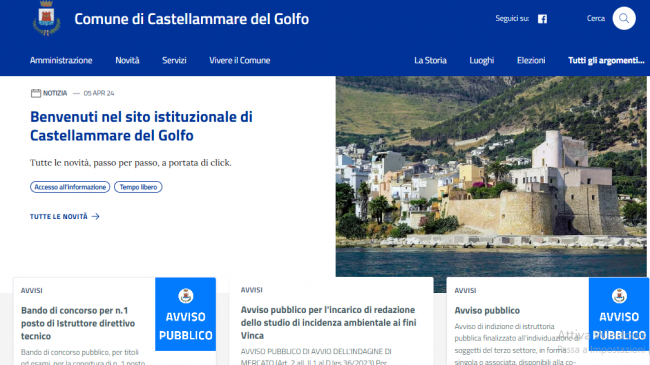Open the Novità menu item
650x365 pixels.
127,61
